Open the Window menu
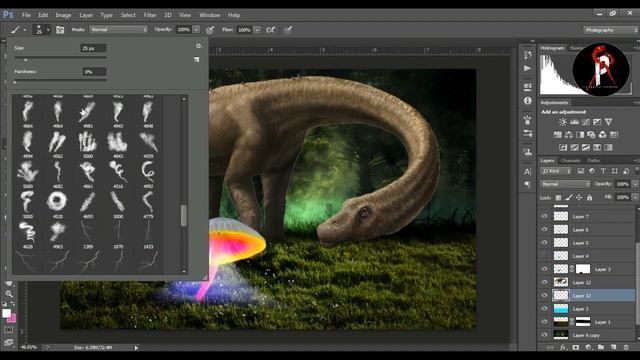640x360 pixels. click(x=209, y=15)
